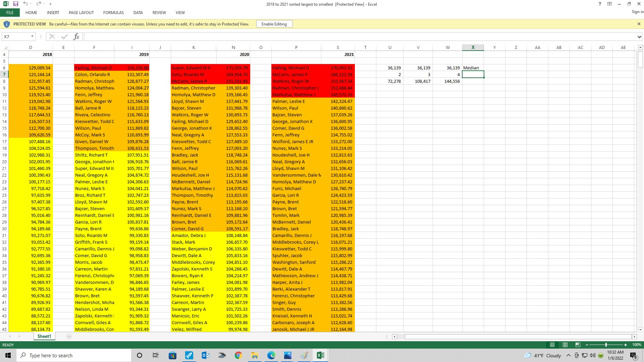The width and height of the screenshot is (644, 362).
Task: Open Task View on Windows taskbar
Action: click(156, 355)
